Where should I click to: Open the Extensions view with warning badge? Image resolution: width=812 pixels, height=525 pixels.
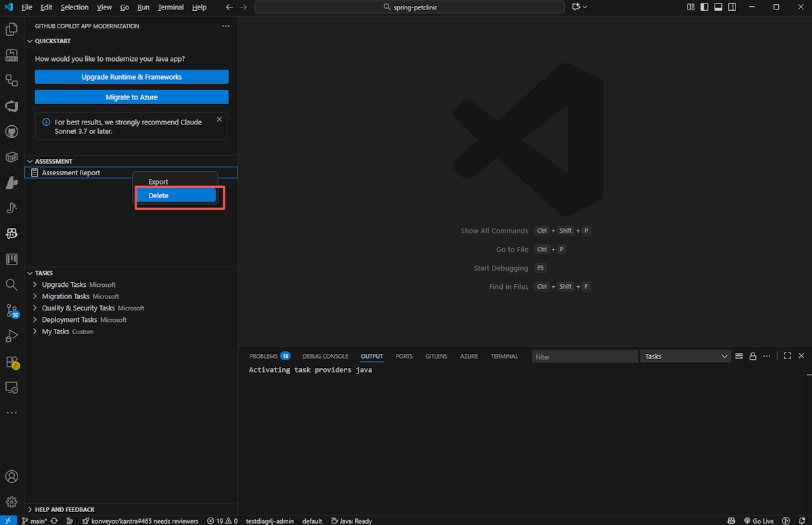pyautogui.click(x=12, y=362)
